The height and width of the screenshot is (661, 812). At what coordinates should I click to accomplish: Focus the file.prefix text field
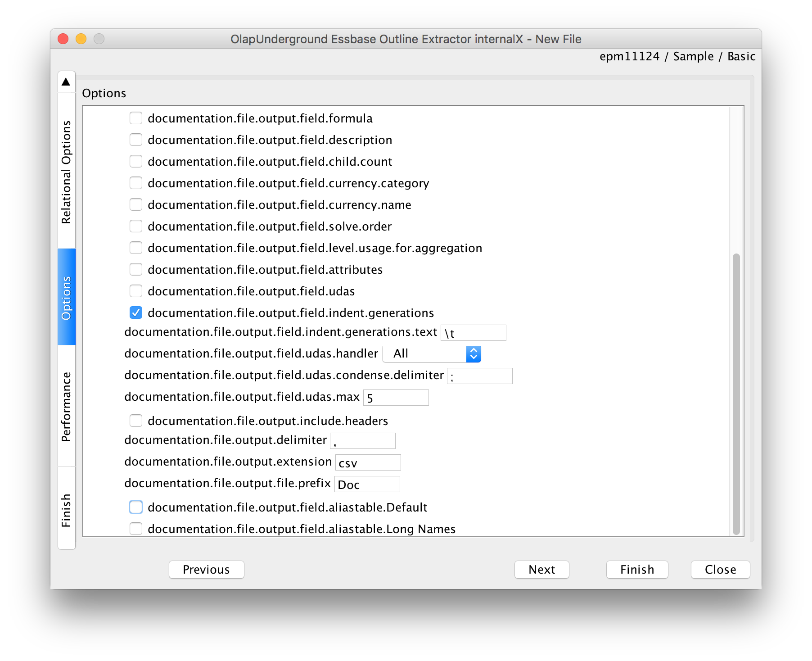(x=367, y=484)
